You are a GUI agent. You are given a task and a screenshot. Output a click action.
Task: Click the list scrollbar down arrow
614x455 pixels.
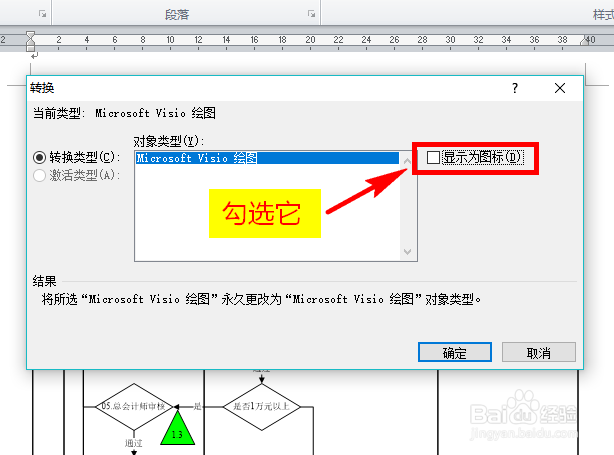coord(407,251)
